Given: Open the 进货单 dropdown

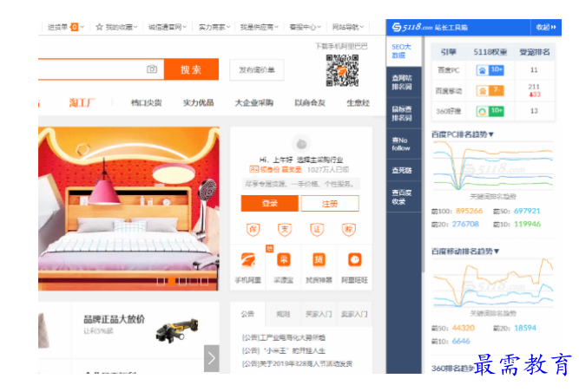Looking at the screenshot, I should (x=66, y=27).
